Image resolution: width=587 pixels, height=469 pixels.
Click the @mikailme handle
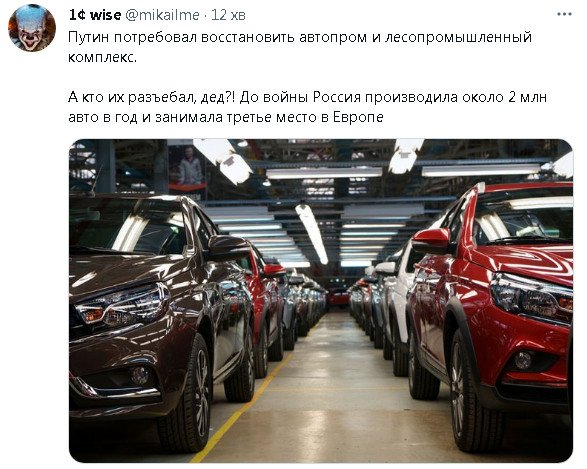point(162,15)
